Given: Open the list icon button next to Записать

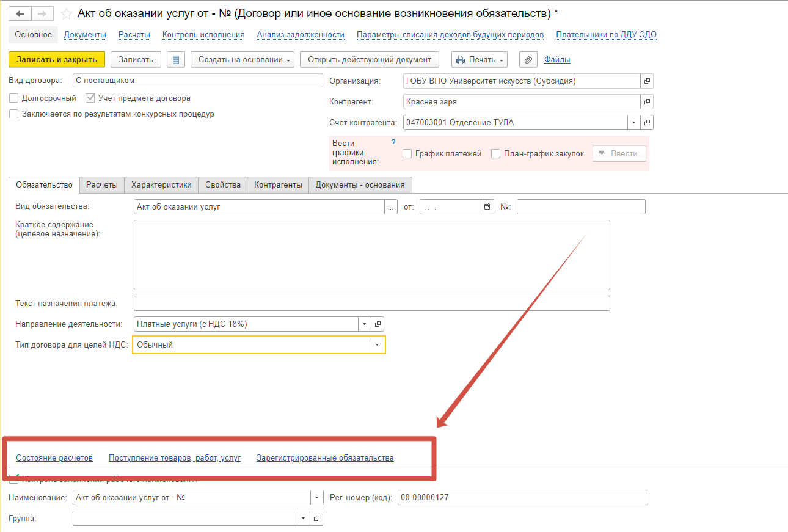Looking at the screenshot, I should click(x=176, y=59).
